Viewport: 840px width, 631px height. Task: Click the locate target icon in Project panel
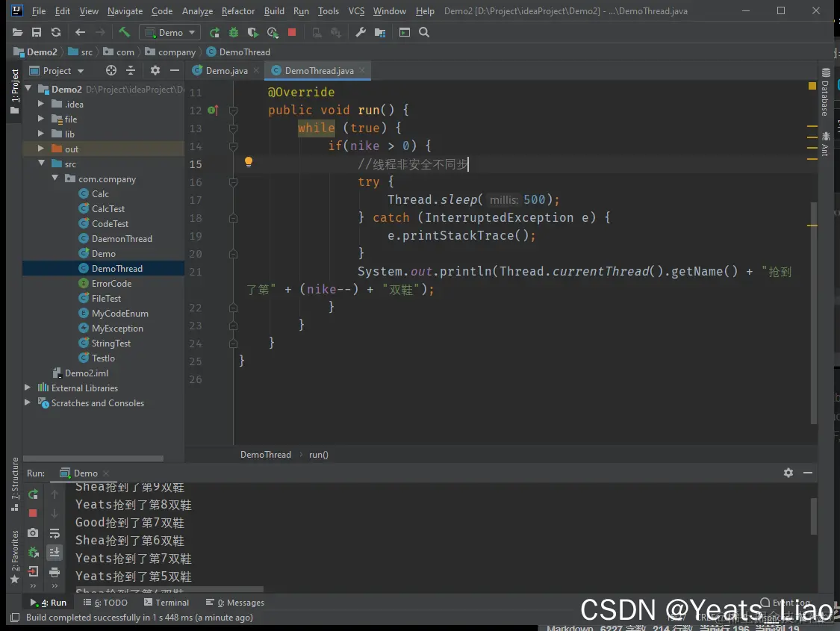pyautogui.click(x=111, y=71)
